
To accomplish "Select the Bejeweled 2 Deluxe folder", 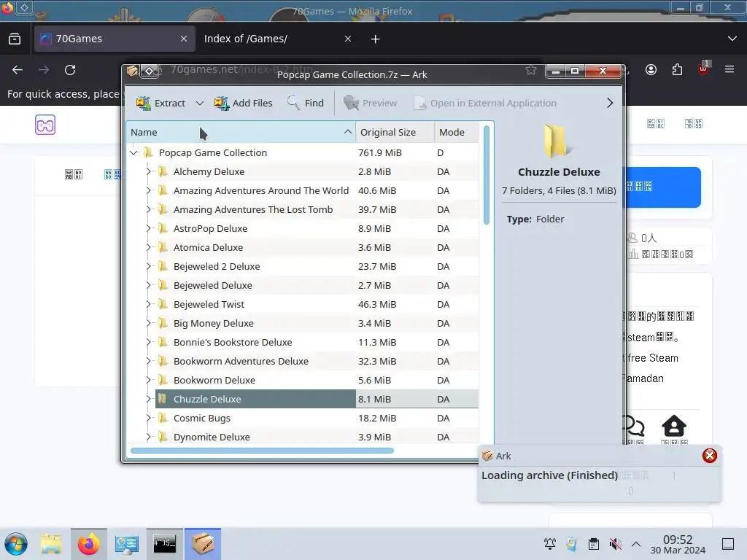I will [x=217, y=266].
